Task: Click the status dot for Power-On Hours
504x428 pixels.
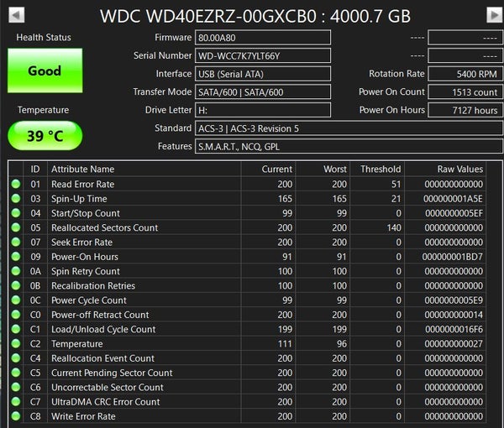Action: tap(16, 257)
